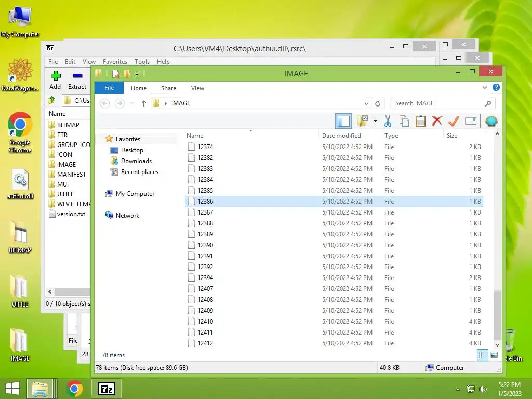Select file 12412 in the list
532x399 pixels.
pyautogui.click(x=334, y=343)
